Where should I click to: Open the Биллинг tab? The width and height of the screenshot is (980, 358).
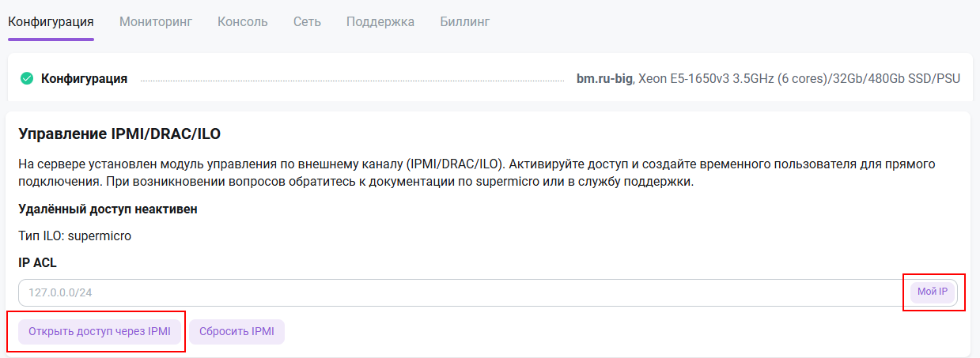pyautogui.click(x=464, y=21)
